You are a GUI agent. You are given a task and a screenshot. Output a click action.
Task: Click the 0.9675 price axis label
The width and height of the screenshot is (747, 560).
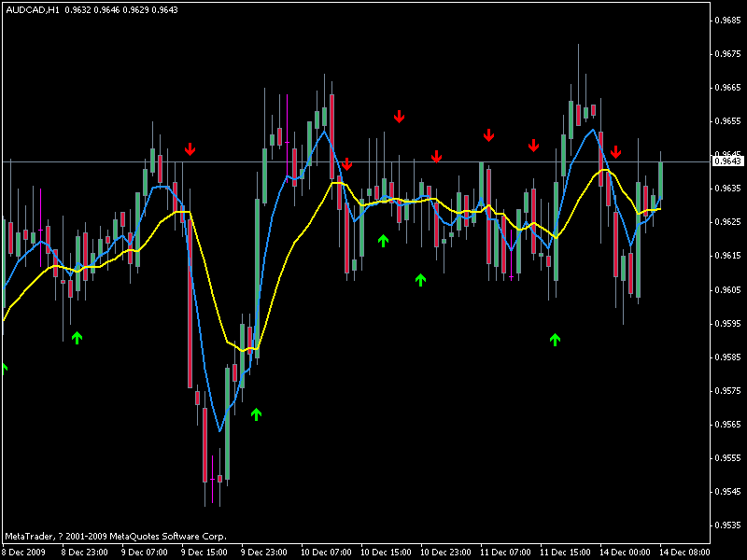point(728,54)
